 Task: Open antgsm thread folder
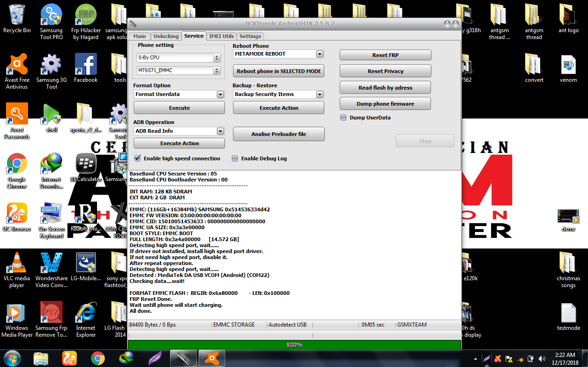[x=534, y=22]
